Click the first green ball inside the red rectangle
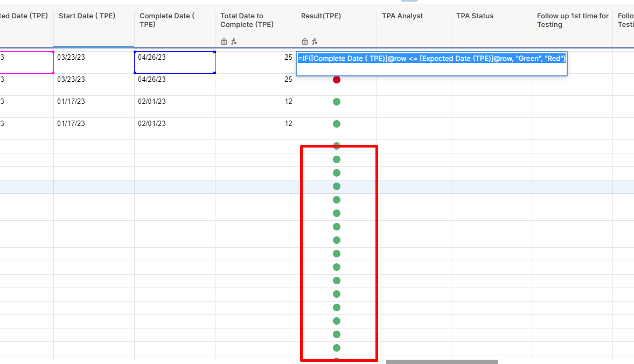The width and height of the screenshot is (634, 364). (x=337, y=145)
